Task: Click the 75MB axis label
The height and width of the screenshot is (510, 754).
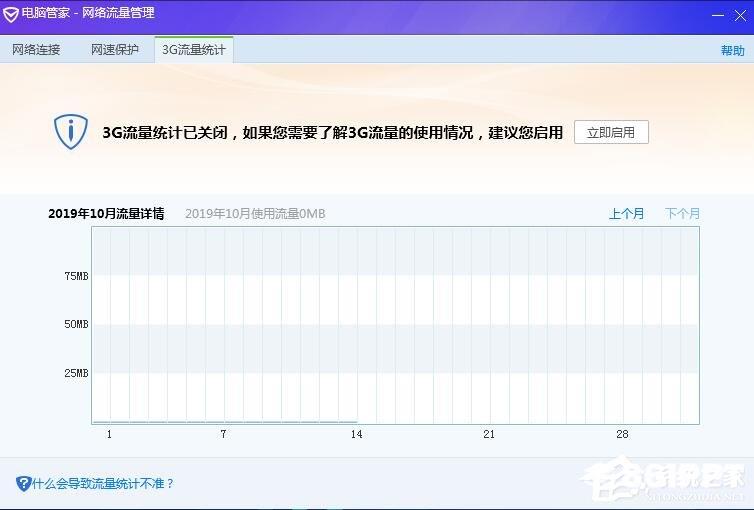Action: coord(76,276)
